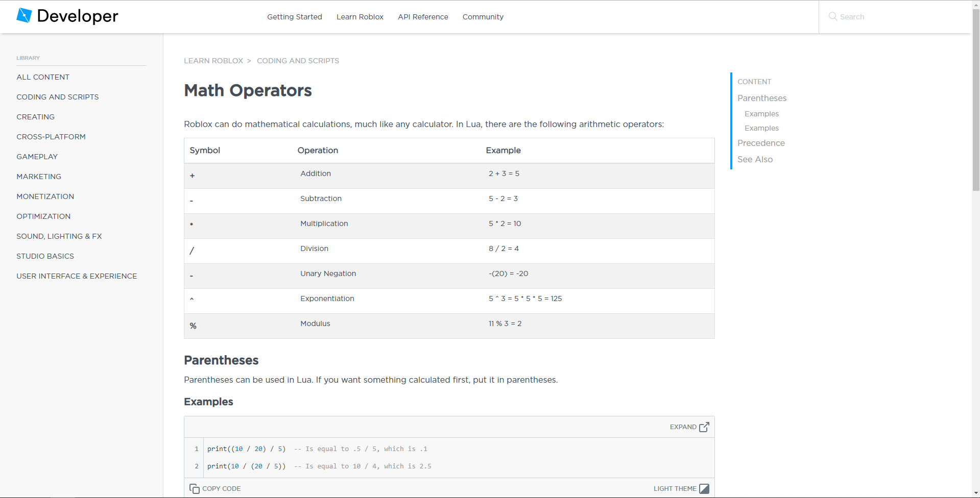Viewport: 980px width, 498px height.
Task: Click the example '-(20) = -20'
Action: [x=509, y=273]
